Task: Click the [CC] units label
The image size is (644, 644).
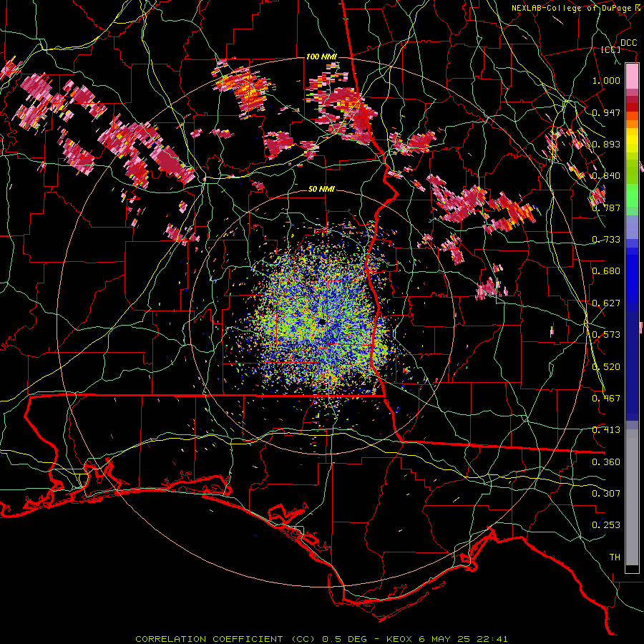Action: pos(611,49)
